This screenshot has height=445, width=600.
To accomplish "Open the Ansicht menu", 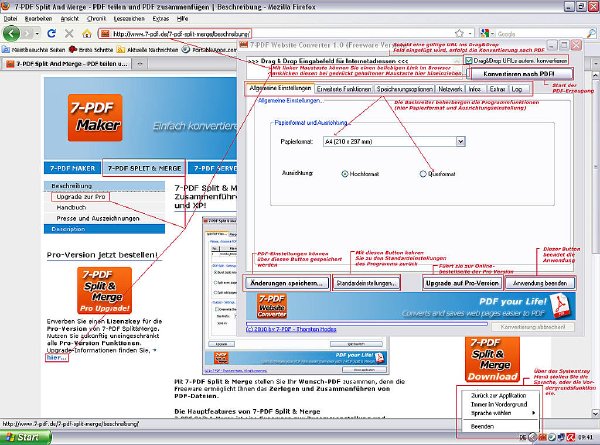I will pyautogui.click(x=70, y=18).
